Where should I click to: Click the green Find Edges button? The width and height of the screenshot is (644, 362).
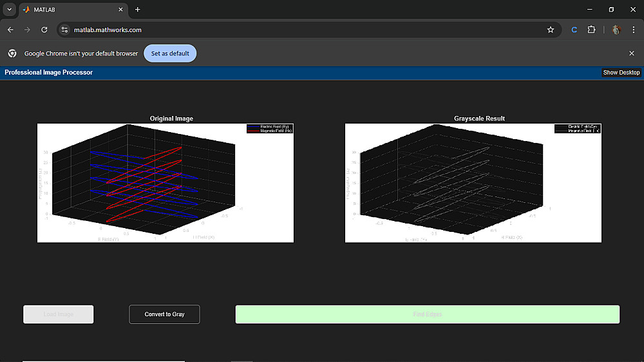coord(427,314)
